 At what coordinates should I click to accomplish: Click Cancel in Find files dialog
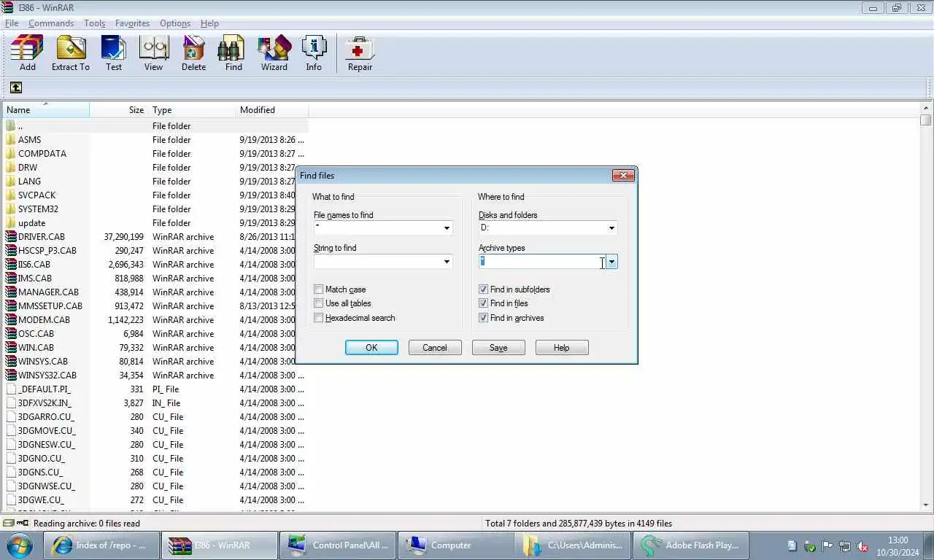[x=435, y=348]
